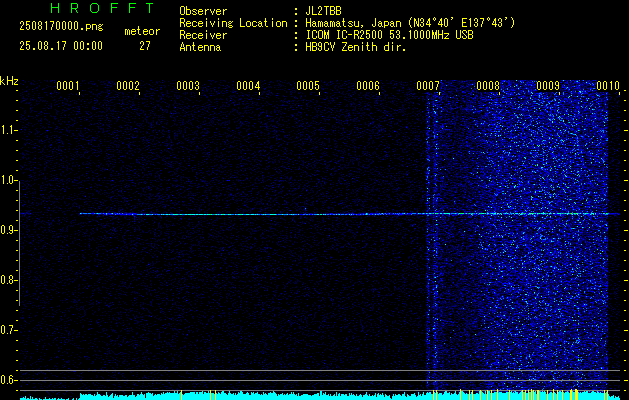Click time marker 0009
This screenshot has width=629, height=400.
(x=548, y=86)
